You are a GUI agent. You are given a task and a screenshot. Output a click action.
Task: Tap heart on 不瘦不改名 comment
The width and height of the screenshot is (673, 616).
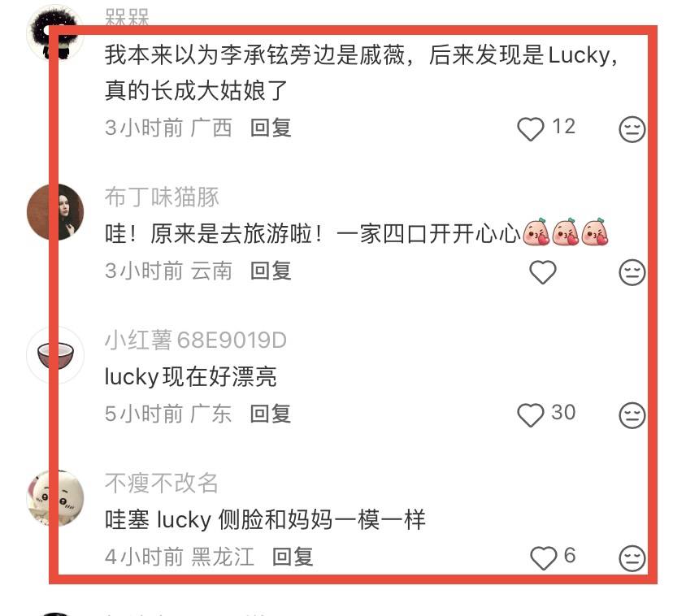(x=544, y=557)
